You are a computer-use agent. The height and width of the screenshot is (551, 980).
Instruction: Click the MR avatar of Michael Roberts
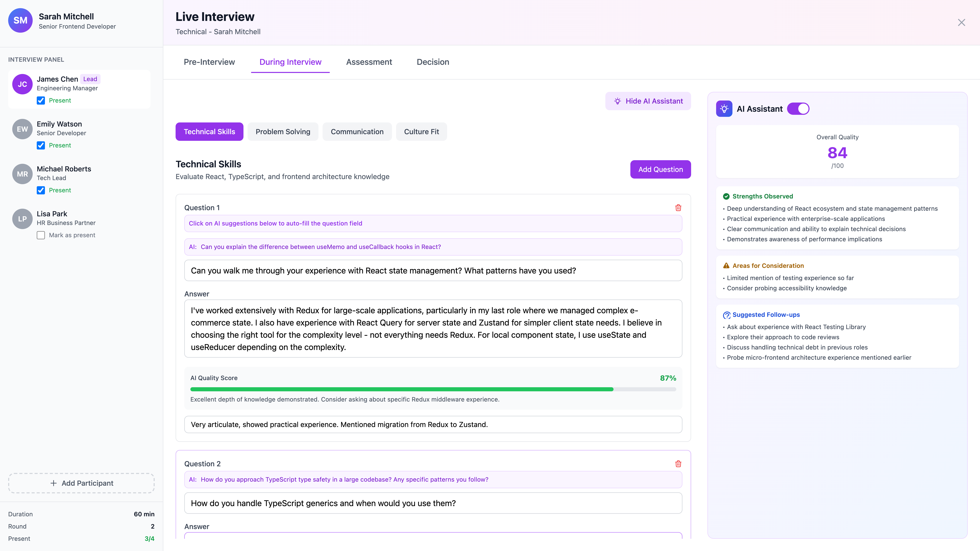point(22,174)
